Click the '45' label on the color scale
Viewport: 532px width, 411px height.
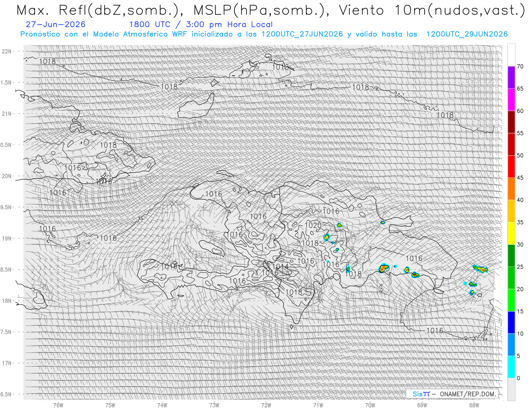520,178
